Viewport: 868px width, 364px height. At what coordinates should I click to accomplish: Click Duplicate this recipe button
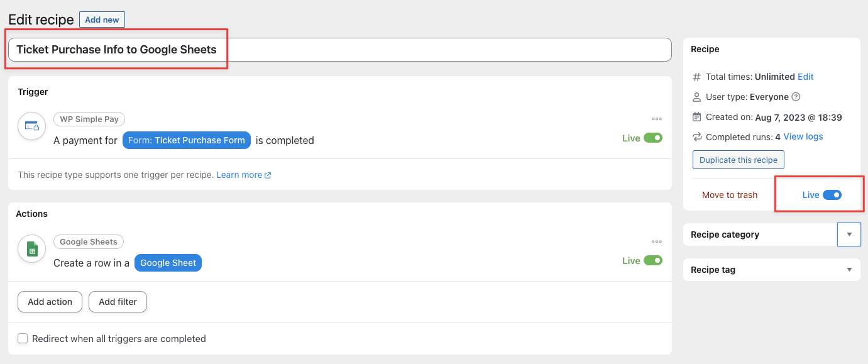tap(739, 160)
